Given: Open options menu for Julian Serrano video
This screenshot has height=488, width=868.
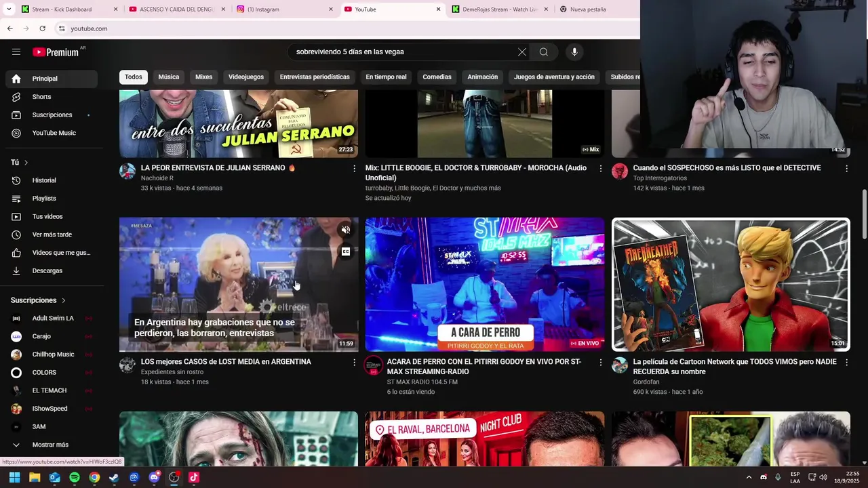Looking at the screenshot, I should coord(354,168).
